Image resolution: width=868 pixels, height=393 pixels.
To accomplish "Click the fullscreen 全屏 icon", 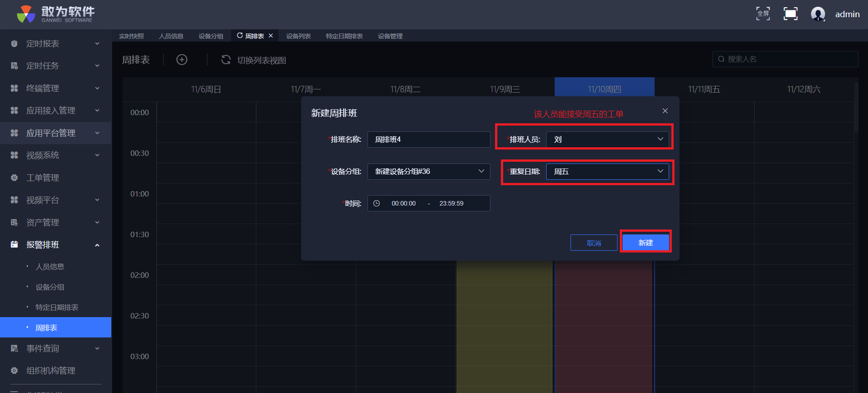I will pos(763,14).
